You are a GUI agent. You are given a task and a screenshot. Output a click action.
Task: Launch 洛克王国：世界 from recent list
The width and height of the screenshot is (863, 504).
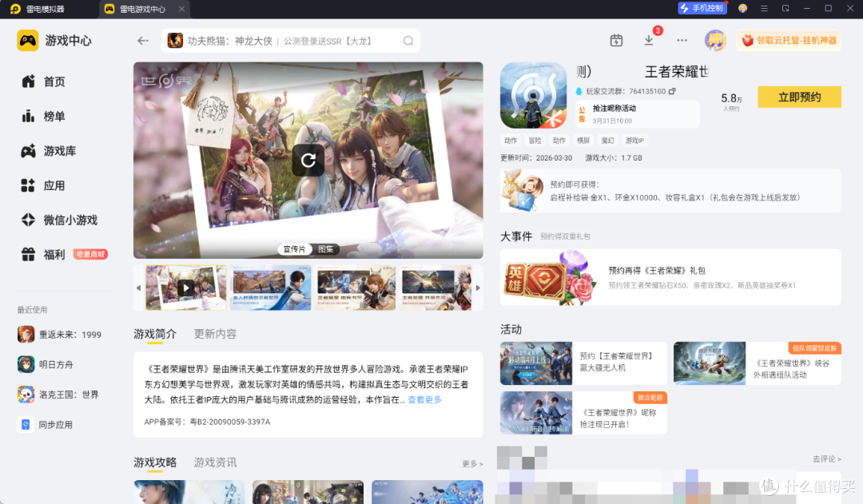58,395
